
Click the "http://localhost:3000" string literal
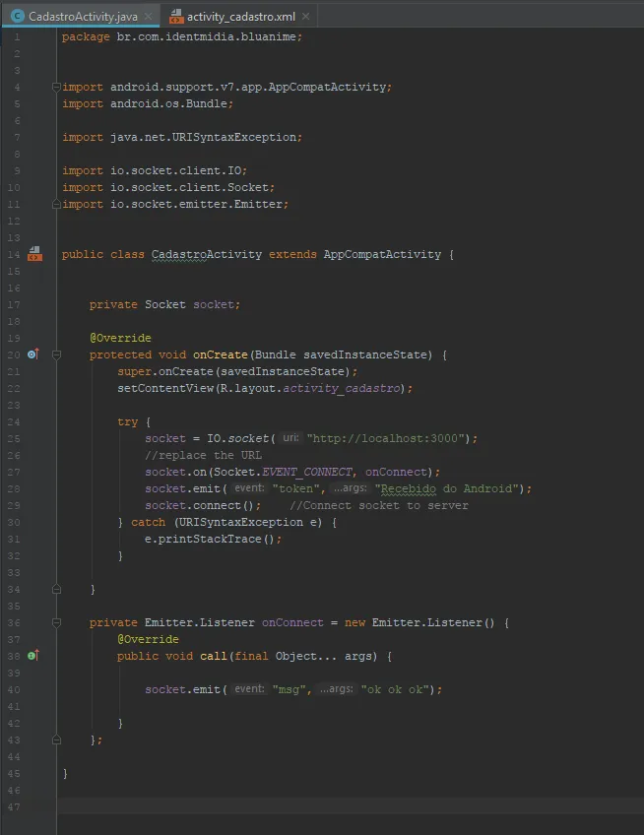click(388, 438)
